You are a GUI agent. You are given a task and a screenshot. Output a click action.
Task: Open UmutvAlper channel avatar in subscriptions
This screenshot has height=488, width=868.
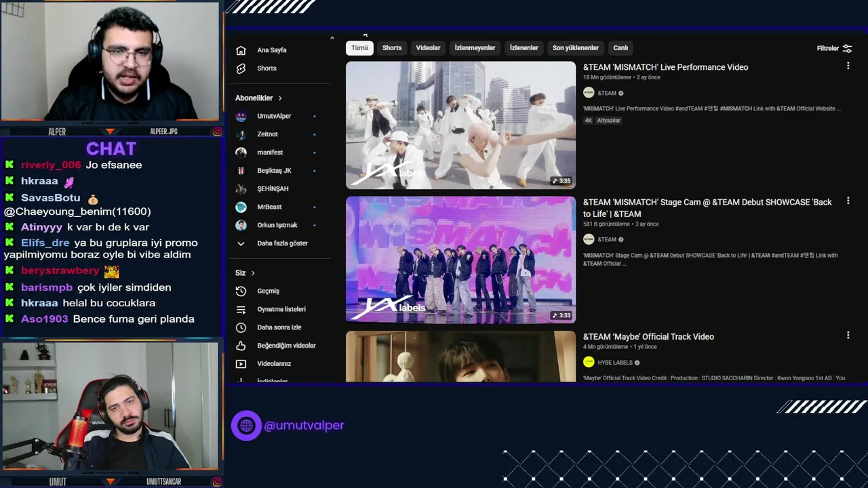click(241, 116)
